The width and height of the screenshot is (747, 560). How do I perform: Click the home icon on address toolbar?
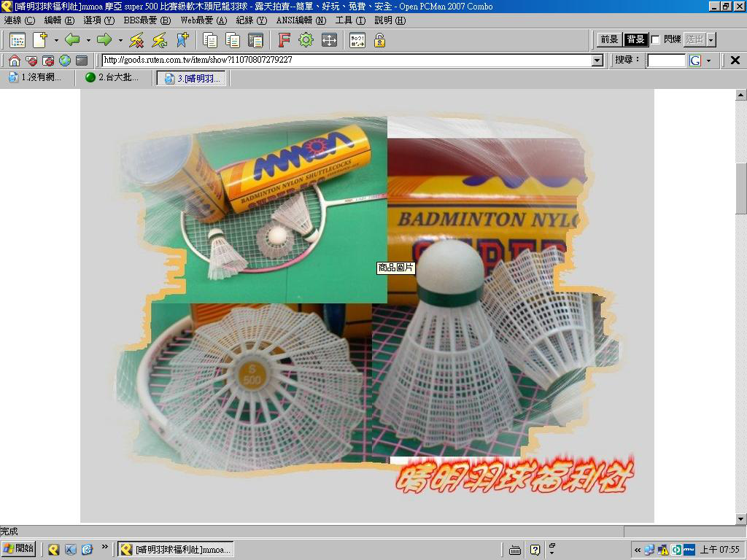click(15, 61)
